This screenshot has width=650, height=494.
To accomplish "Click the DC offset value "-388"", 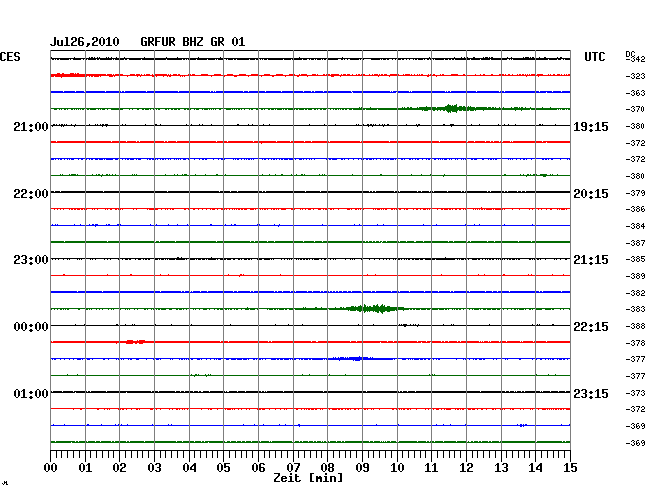I will [x=635, y=327].
